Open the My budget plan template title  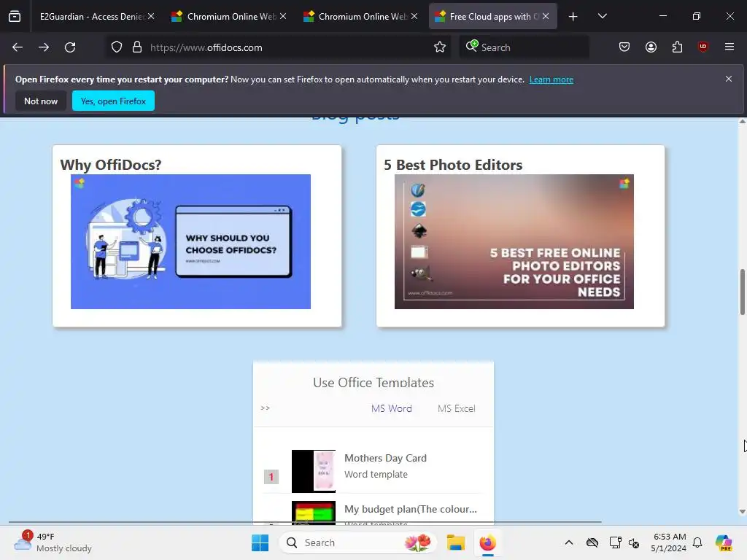point(410,509)
